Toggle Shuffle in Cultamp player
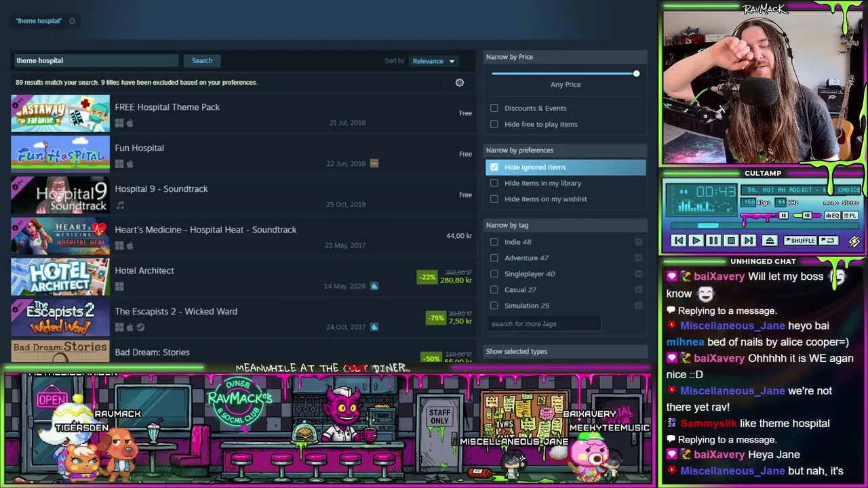868x488 pixels. [800, 241]
